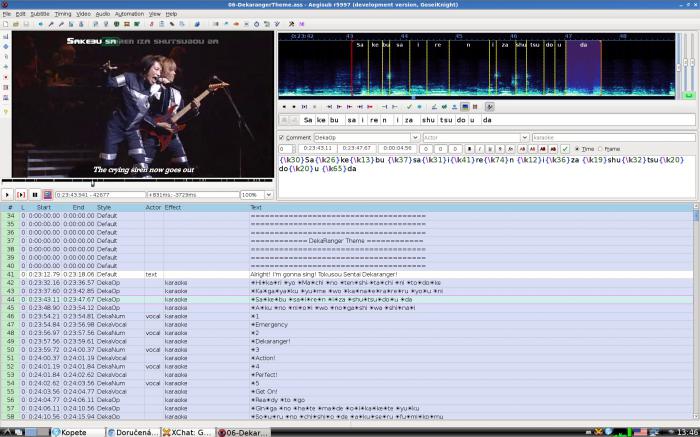
Task: Open the Automation menu
Action: (129, 14)
